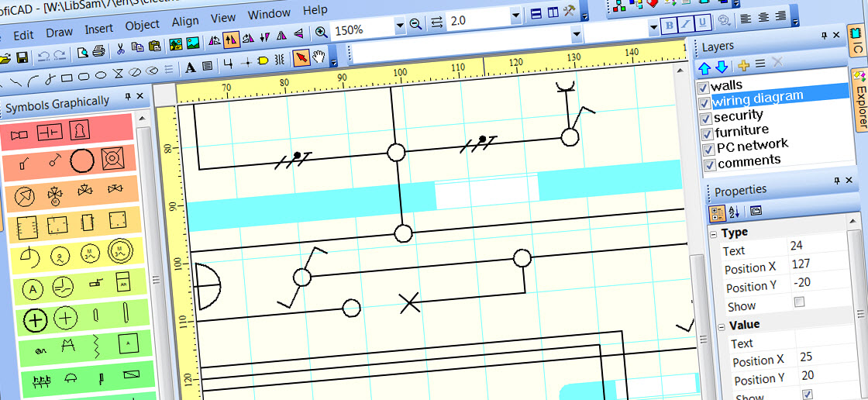This screenshot has width=868, height=400.
Task: Open the Window menu
Action: 268,15
